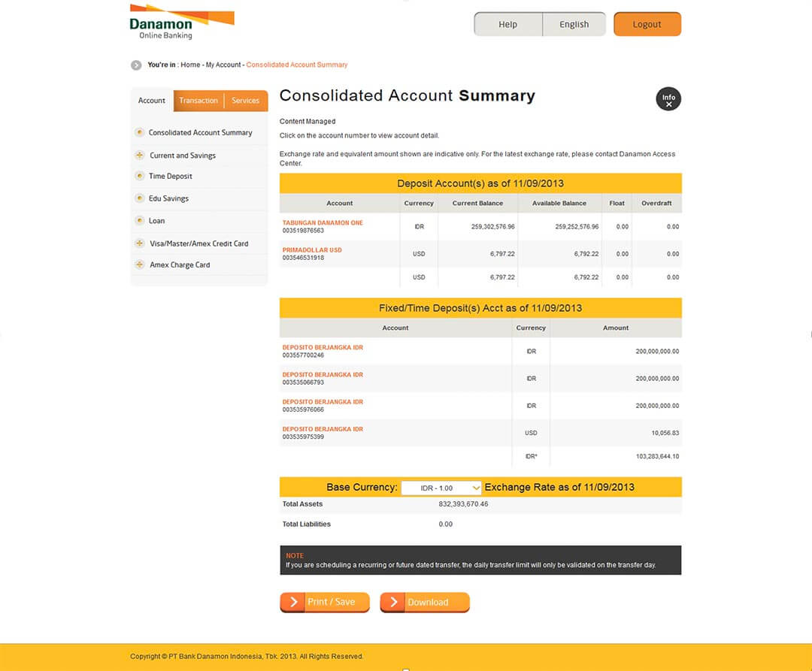Click the Danamon Online Banking logo
The image size is (812, 671).
coord(180,21)
